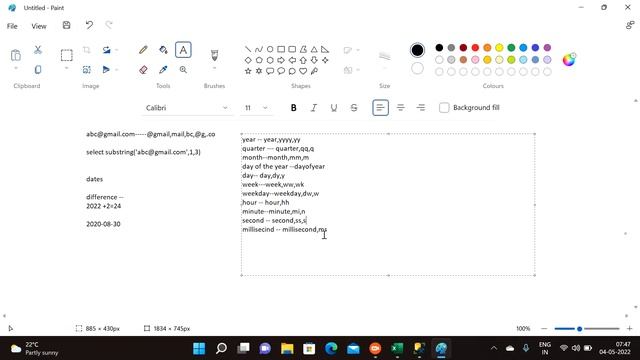
Task: Open the File menu
Action: click(x=12, y=26)
